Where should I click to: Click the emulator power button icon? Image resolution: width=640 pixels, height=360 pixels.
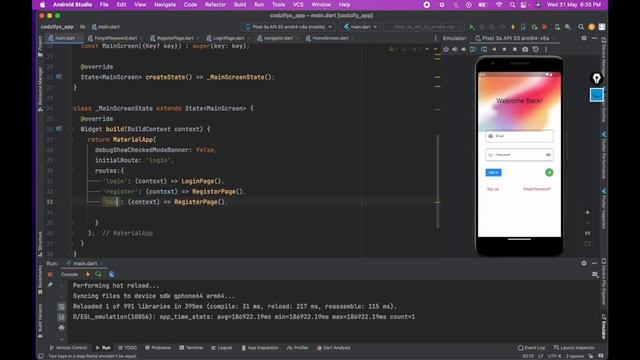[x=446, y=49]
